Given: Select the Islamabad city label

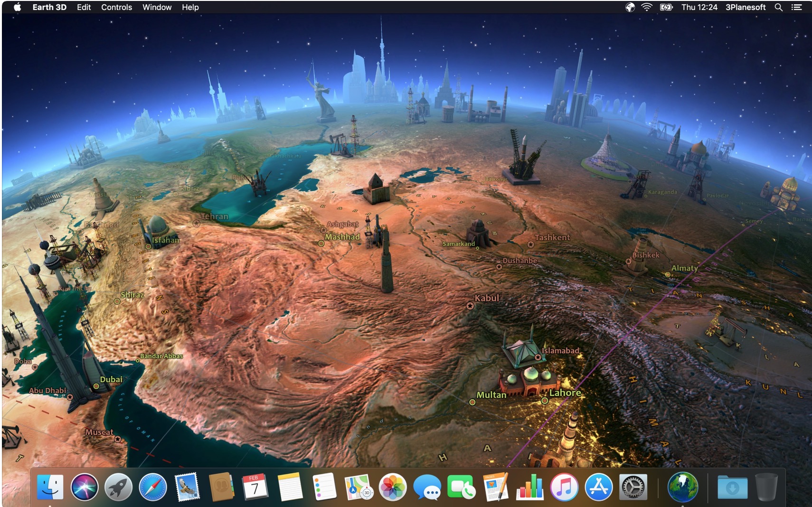Looking at the screenshot, I should point(560,351).
